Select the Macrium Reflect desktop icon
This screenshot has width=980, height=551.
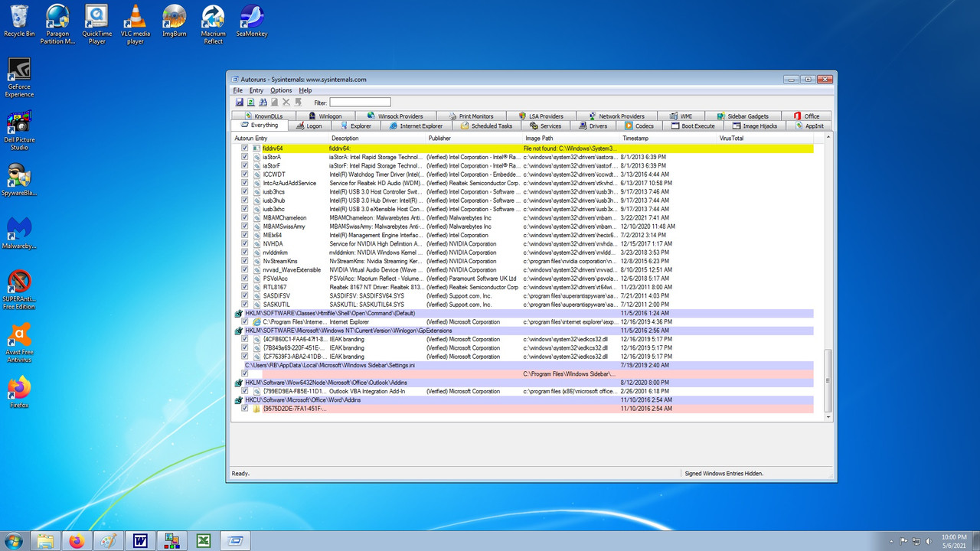pyautogui.click(x=213, y=24)
